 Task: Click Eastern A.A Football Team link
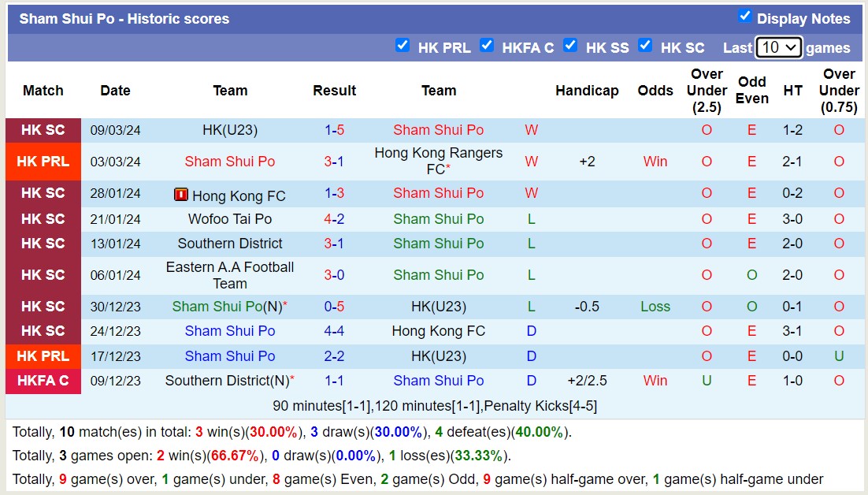coord(230,275)
